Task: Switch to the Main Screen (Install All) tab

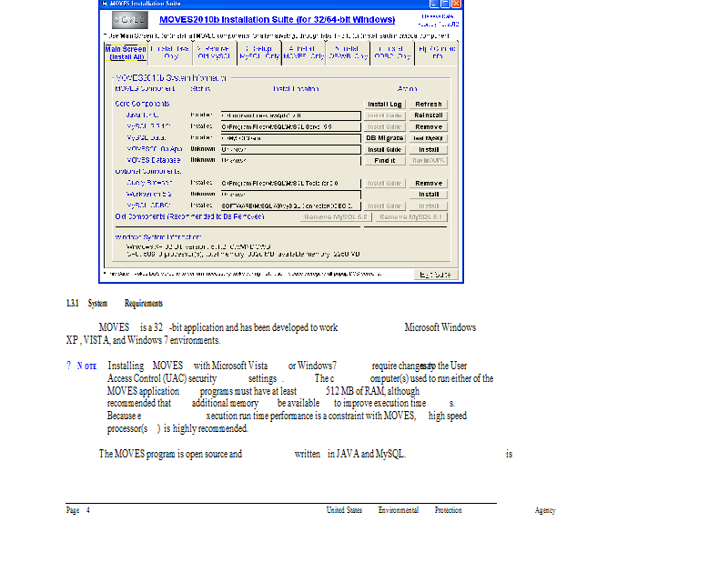Action: 126,52
